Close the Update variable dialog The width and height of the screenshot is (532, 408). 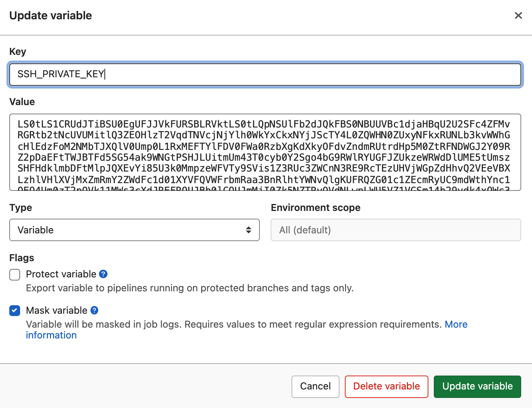click(x=518, y=15)
